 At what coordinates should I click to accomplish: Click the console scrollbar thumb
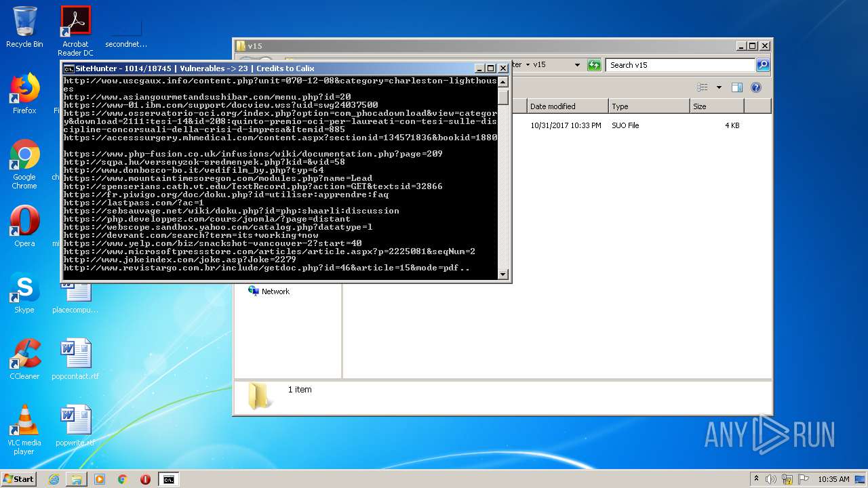tap(503, 96)
